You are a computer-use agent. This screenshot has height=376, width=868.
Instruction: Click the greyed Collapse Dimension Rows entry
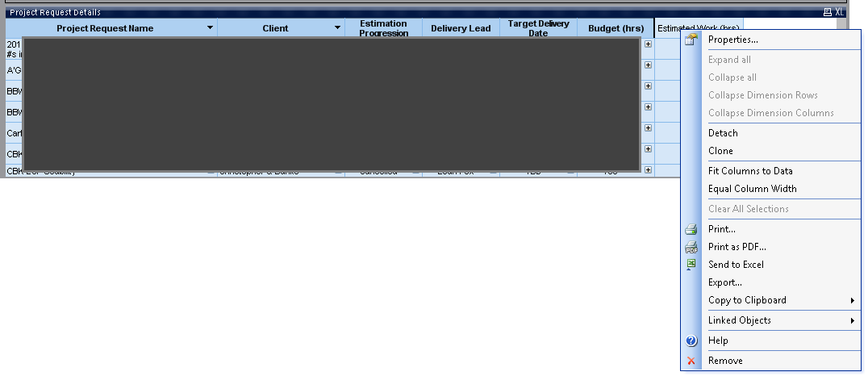tap(781, 95)
